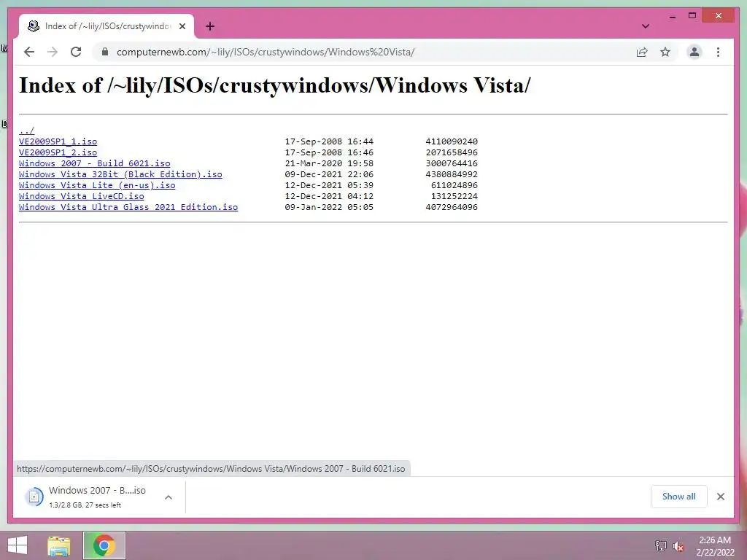The height and width of the screenshot is (560, 747).
Task: Share this page via share icon
Action: (642, 52)
